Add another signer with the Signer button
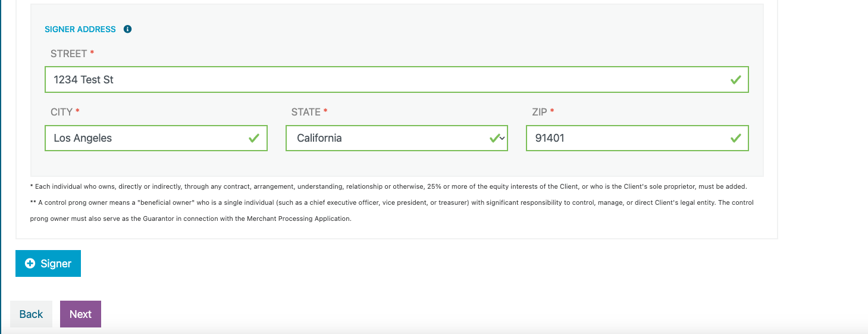Screen dimensions: 868x334 point(48,264)
